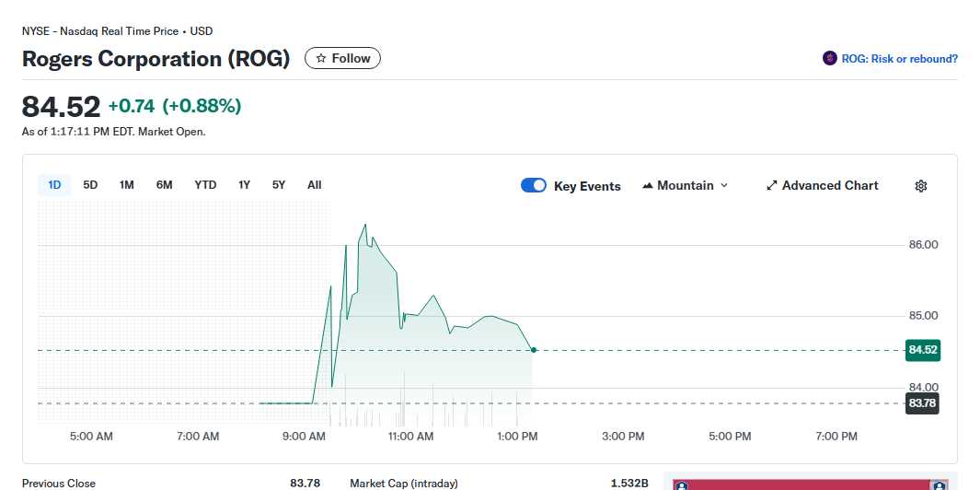Switch to 5D time range
Screen dimensions: 980x490
click(90, 185)
